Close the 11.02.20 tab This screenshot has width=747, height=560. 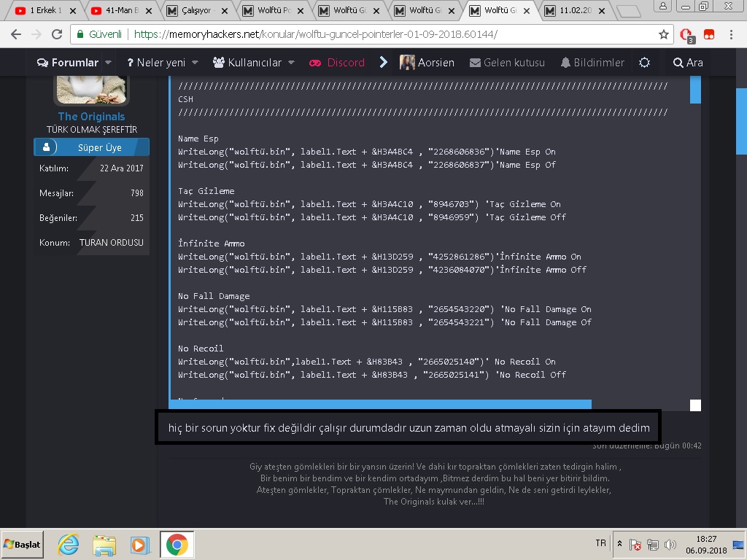(602, 10)
